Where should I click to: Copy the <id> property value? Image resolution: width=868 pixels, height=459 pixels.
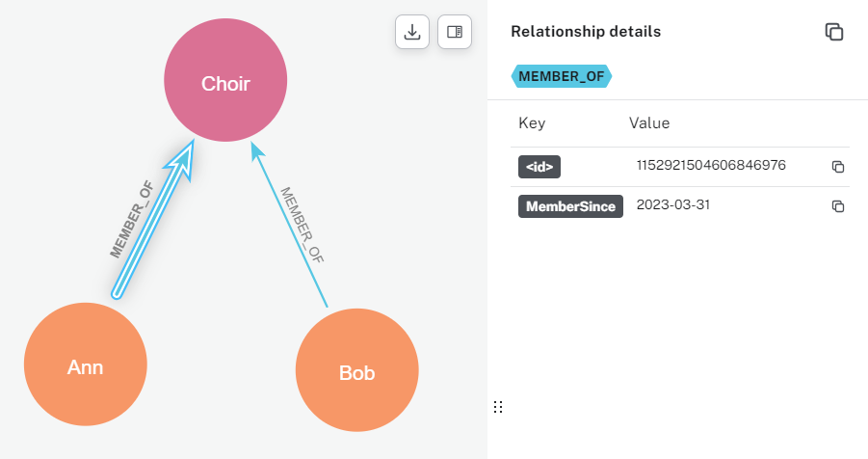coord(838,167)
